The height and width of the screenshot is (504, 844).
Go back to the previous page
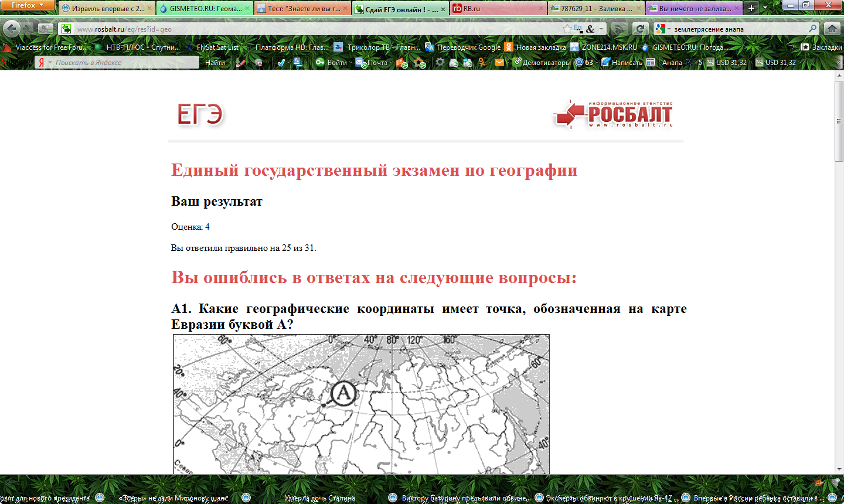click(12, 28)
